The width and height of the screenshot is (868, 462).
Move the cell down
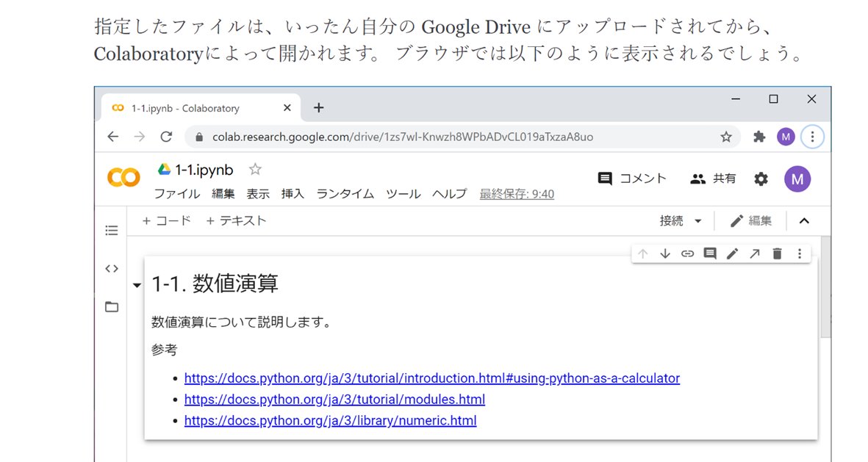pos(665,253)
